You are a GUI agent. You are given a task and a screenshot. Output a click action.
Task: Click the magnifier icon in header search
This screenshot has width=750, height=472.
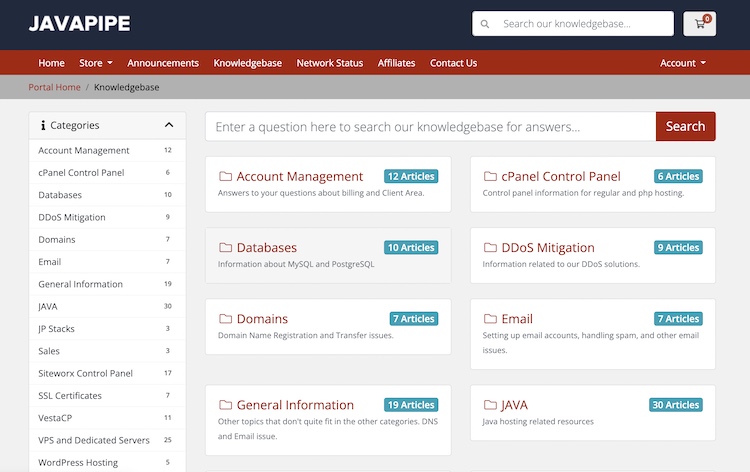485,24
